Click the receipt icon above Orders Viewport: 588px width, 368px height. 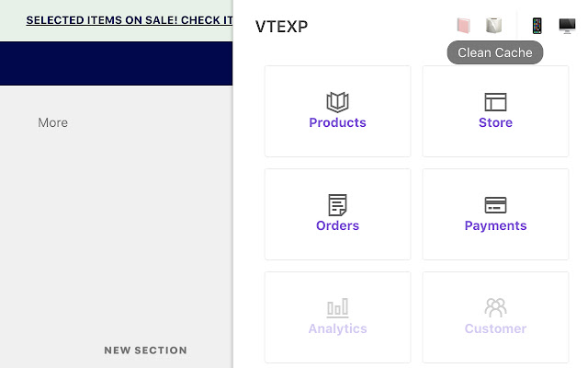[337, 205]
